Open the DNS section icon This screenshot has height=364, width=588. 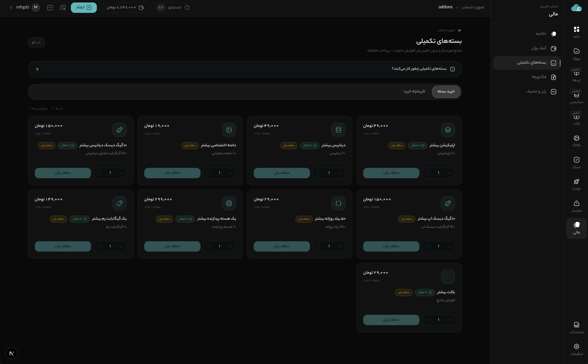point(576,141)
